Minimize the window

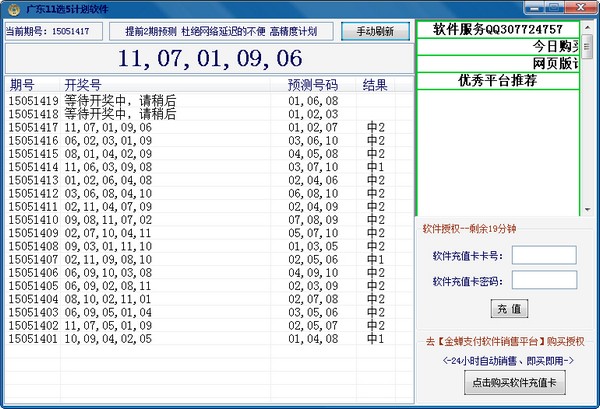coord(535,8)
